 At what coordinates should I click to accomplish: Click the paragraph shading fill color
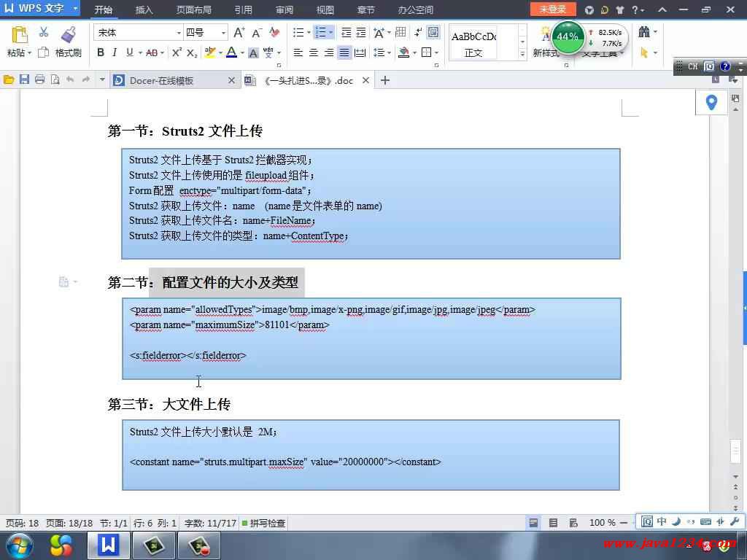click(404, 52)
